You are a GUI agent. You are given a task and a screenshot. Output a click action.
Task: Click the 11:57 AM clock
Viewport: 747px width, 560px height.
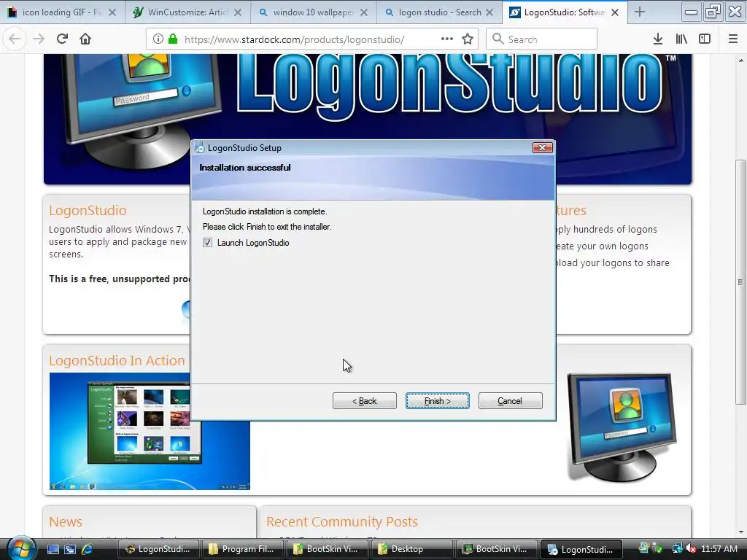tap(719, 549)
